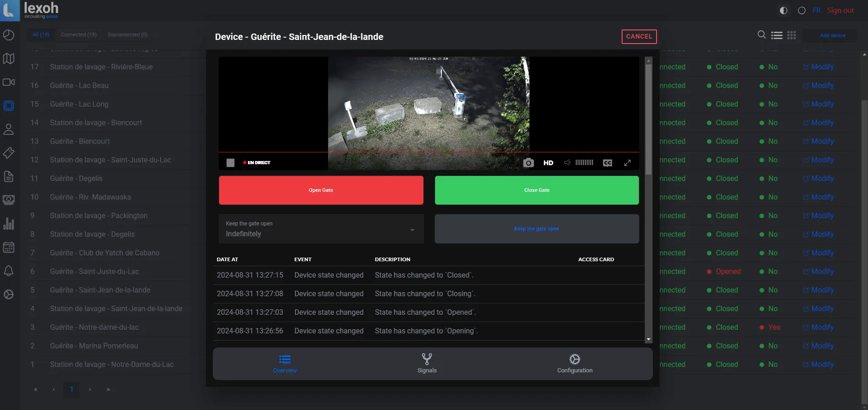
Task: Toggle dark/light contrast theme
Action: 783,10
